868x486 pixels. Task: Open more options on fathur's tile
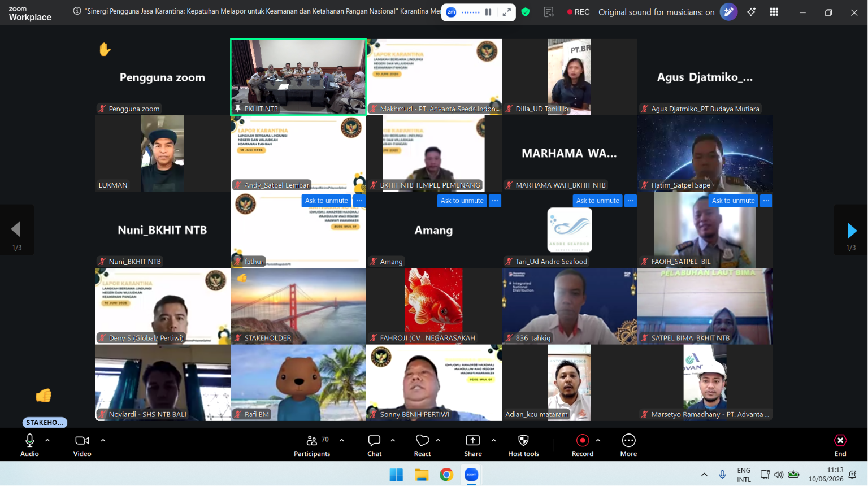359,201
